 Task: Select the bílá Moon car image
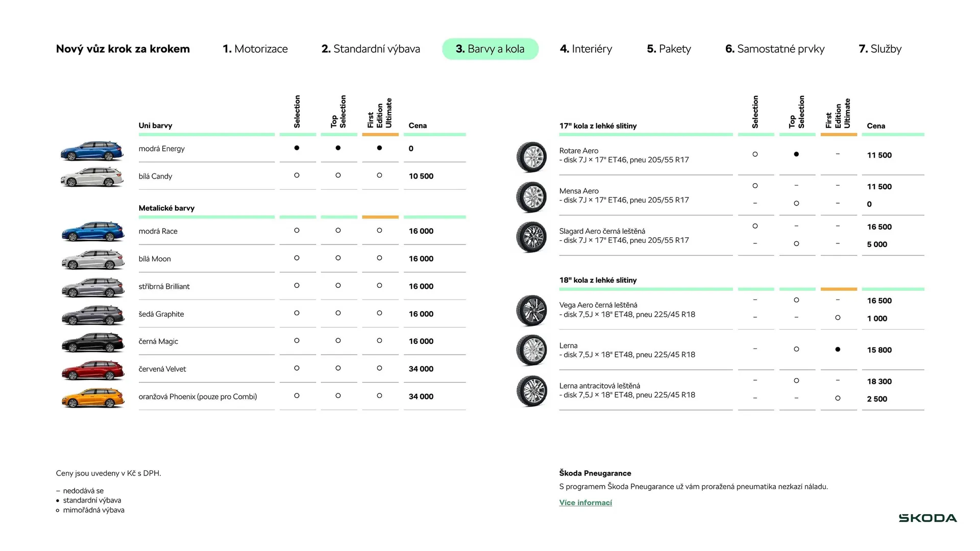[92, 259]
